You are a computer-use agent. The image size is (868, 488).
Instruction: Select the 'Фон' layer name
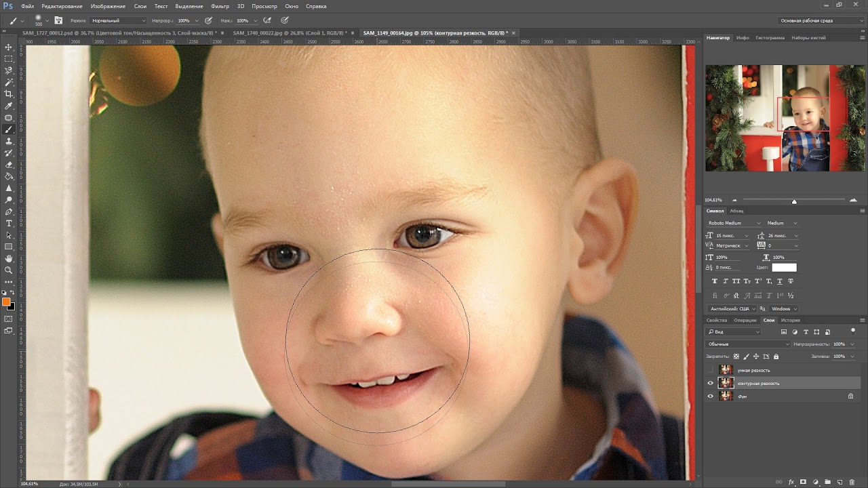coord(742,396)
